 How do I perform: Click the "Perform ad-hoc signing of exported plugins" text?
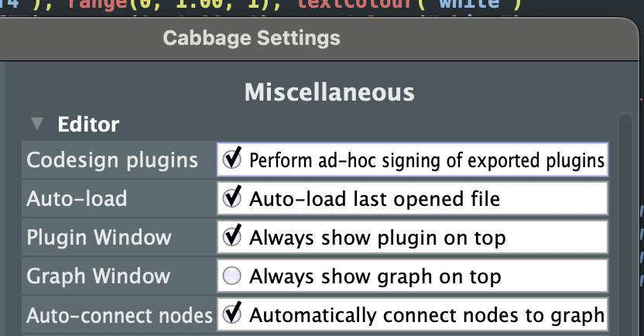tap(426, 160)
